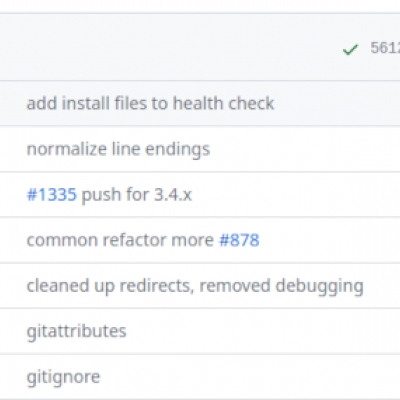400x400 pixels.
Task: Open the commit hash starting with 5612
Action: tap(385, 48)
